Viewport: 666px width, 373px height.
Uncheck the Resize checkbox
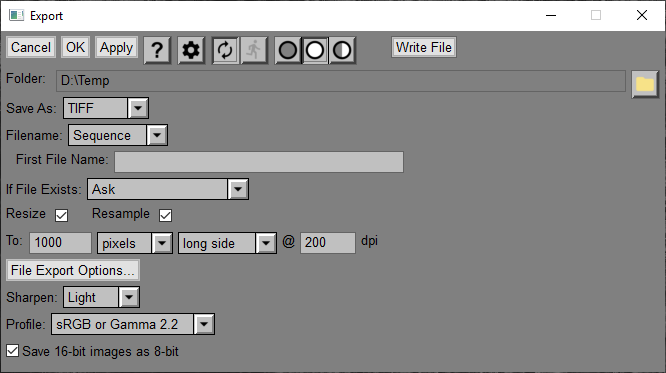[62, 215]
